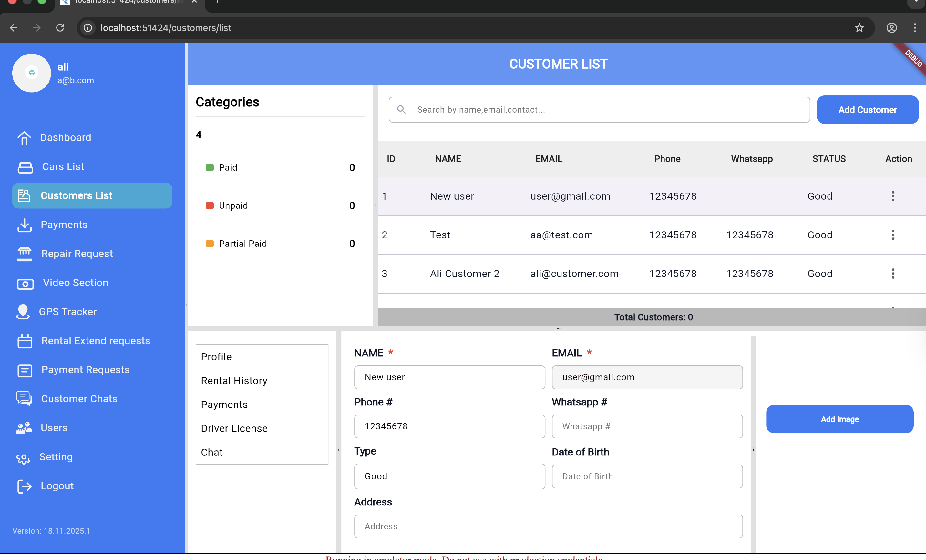Open Customer Chats bubble icon
This screenshot has width=926, height=560.
pyautogui.click(x=24, y=399)
